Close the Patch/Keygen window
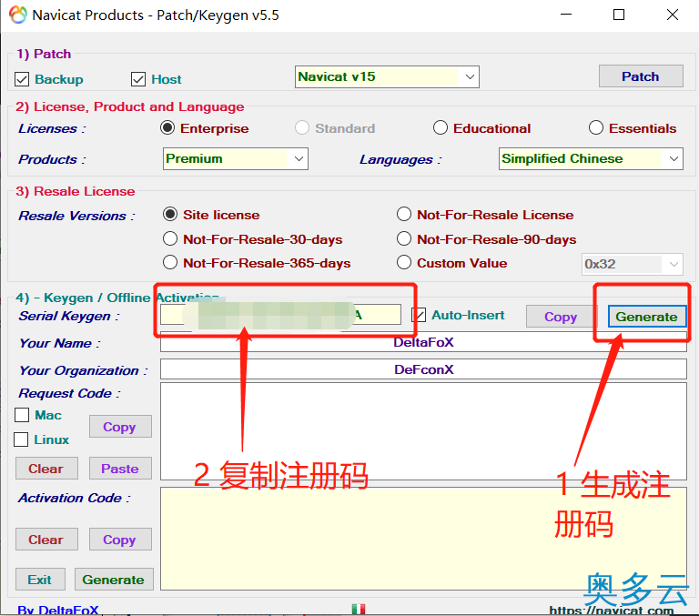699x616 pixels. [673, 15]
